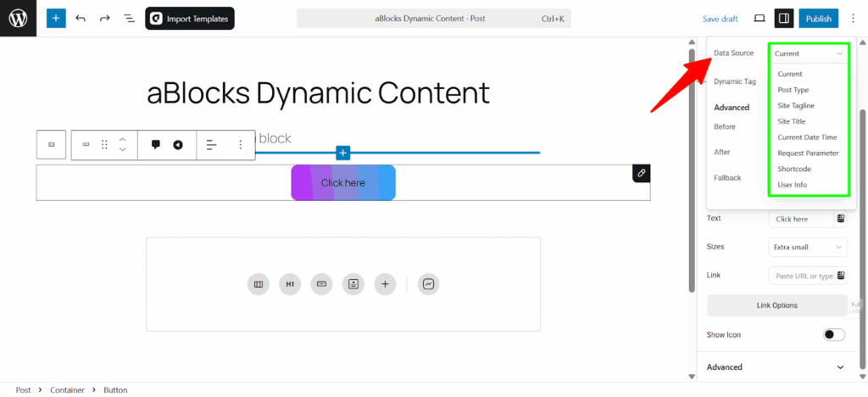Click the block drag handle dots

104,144
